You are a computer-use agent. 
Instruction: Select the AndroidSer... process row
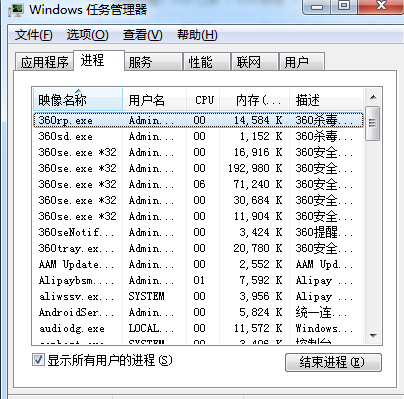tap(198, 312)
